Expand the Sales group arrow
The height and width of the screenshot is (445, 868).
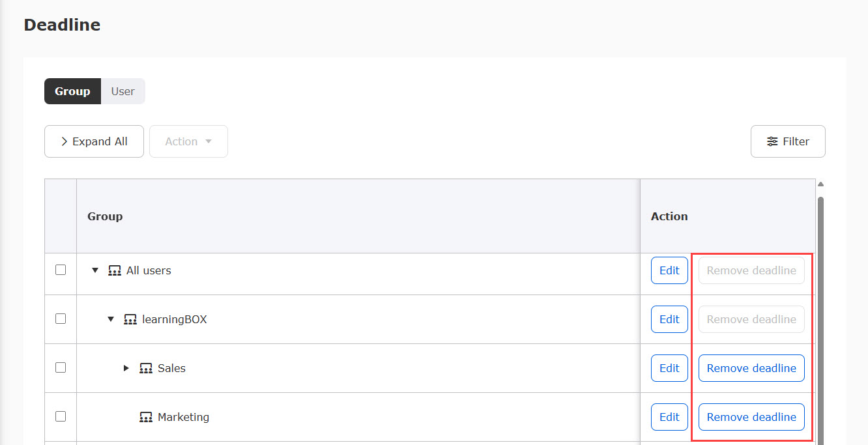126,368
